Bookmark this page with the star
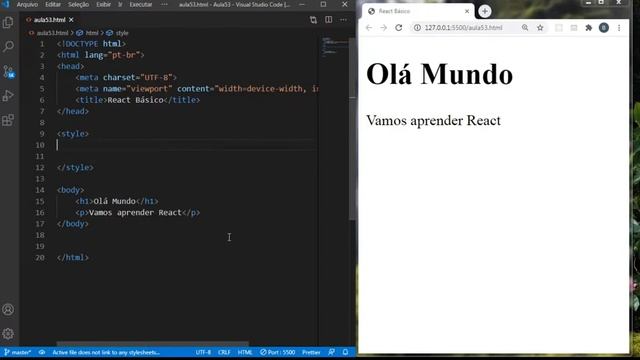 tap(540, 28)
